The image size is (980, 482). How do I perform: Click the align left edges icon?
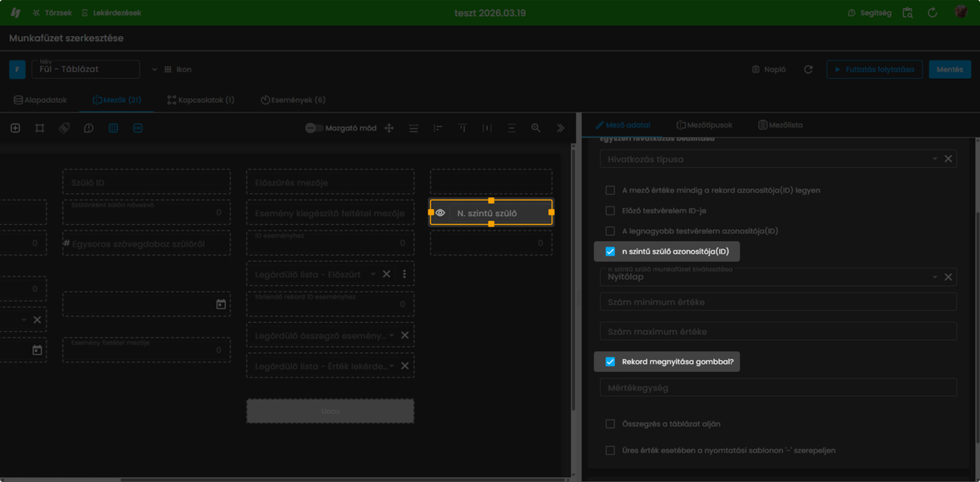(x=438, y=128)
